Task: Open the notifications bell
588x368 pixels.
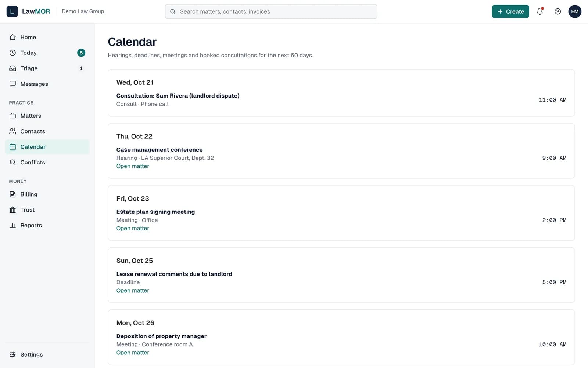Action: pos(540,11)
